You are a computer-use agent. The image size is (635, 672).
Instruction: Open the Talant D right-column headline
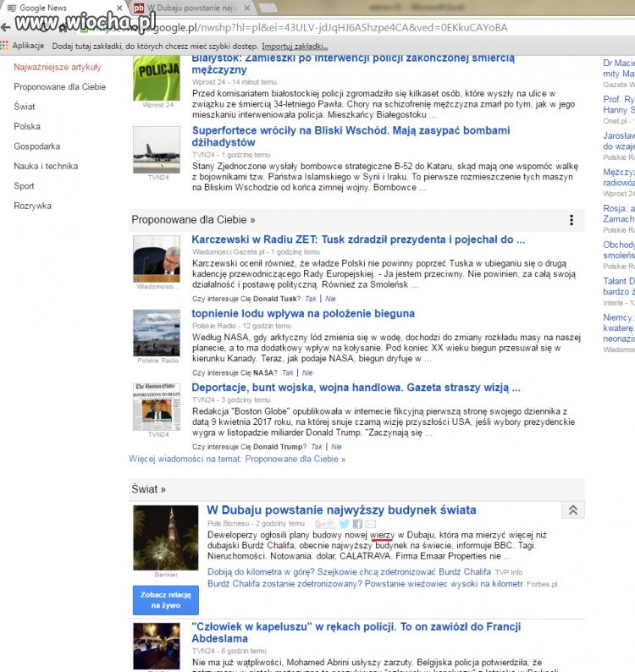[619, 286]
